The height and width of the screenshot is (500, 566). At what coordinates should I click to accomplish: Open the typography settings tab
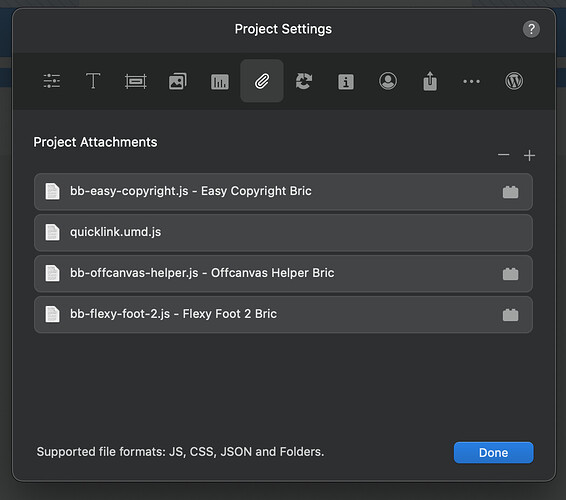[x=93, y=81]
